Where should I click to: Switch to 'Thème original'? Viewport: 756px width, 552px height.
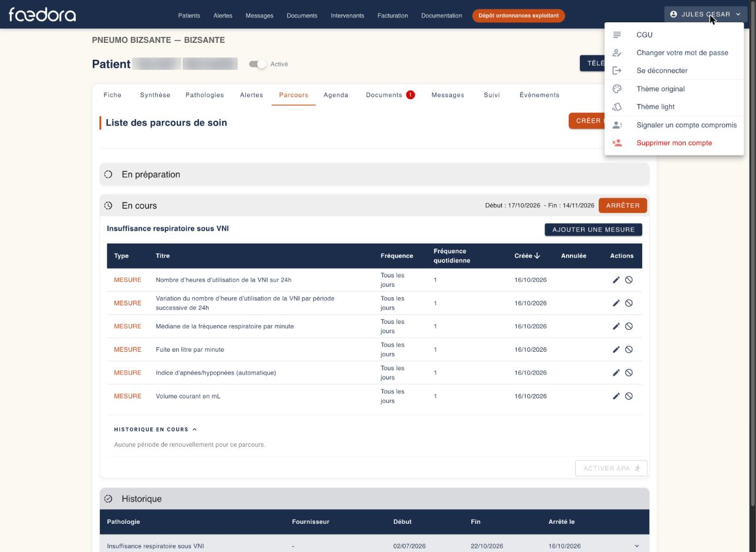[x=674, y=89]
